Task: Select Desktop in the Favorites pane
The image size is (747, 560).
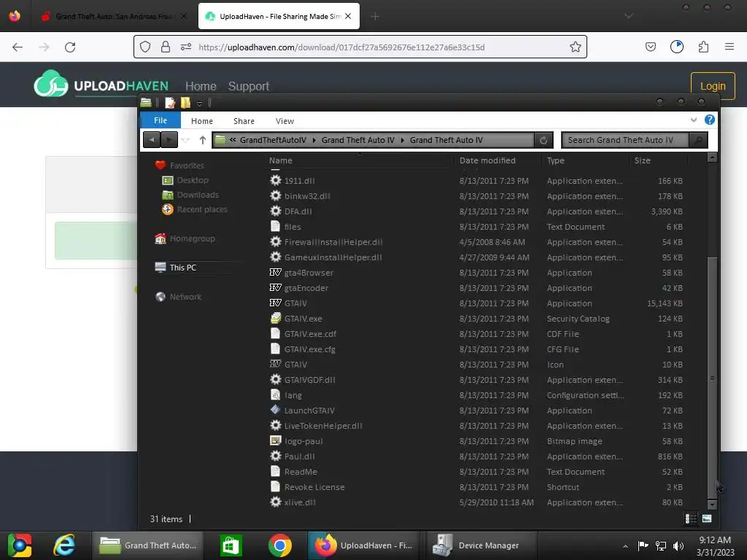Action: click(193, 181)
